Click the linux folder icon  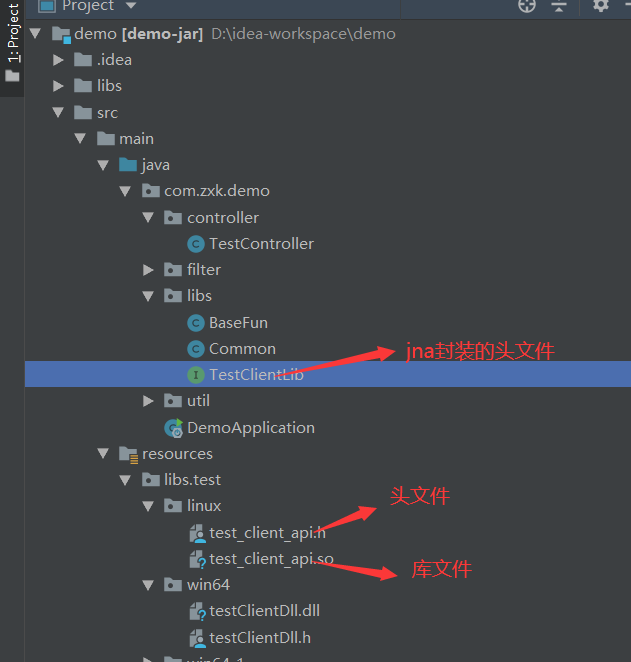pos(173,506)
